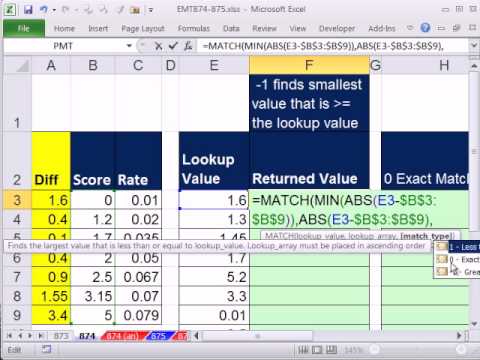
Task: Open the Developer ribbon tab
Action: pyautogui.click(x=337, y=29)
